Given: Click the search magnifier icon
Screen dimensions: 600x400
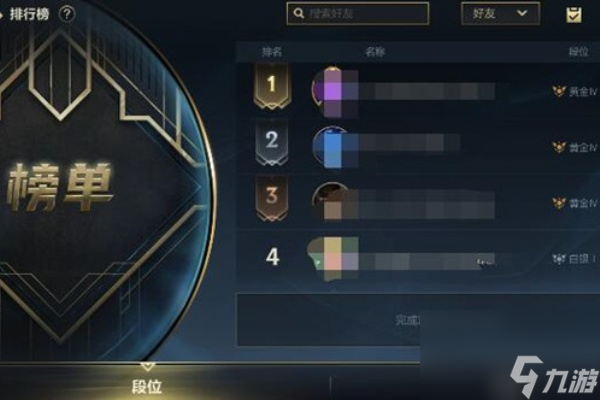Looking at the screenshot, I should tap(299, 13).
